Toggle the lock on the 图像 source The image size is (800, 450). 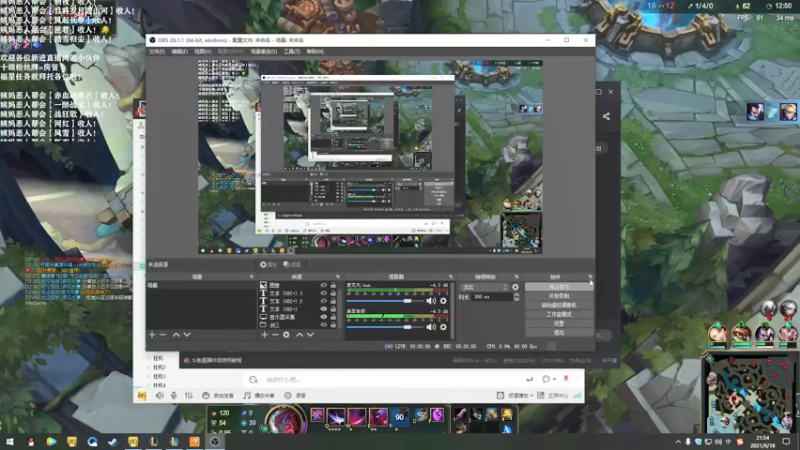coord(333,285)
